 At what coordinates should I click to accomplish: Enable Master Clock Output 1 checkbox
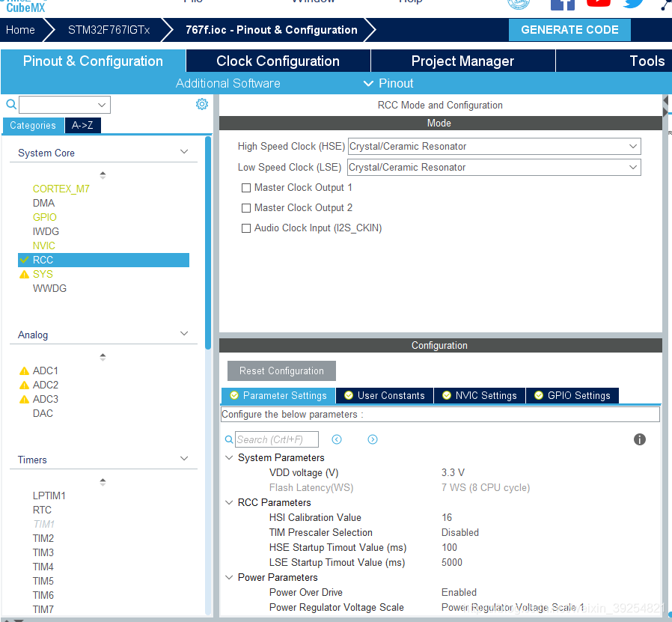[246, 188]
